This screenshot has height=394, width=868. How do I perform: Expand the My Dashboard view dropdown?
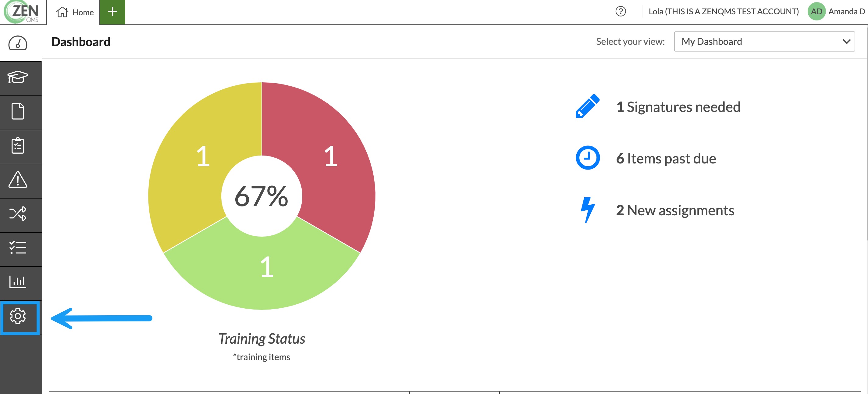(764, 41)
